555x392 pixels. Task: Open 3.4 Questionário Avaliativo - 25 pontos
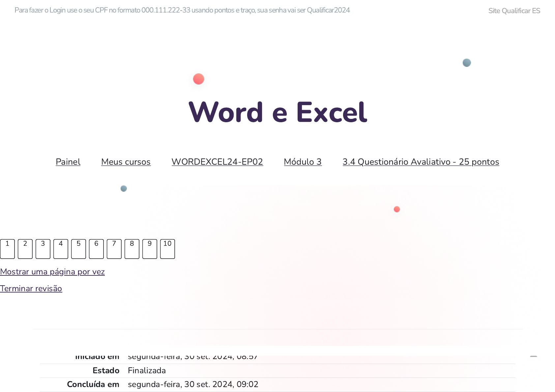click(x=421, y=162)
